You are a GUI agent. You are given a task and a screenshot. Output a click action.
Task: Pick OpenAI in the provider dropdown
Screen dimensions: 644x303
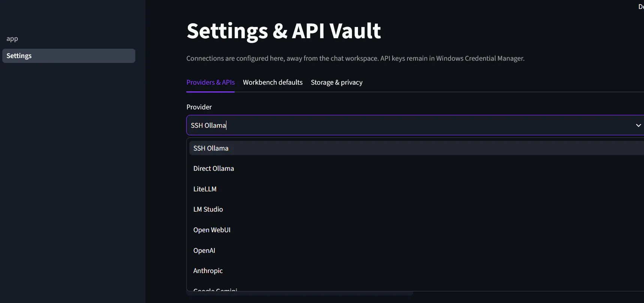click(x=416, y=251)
